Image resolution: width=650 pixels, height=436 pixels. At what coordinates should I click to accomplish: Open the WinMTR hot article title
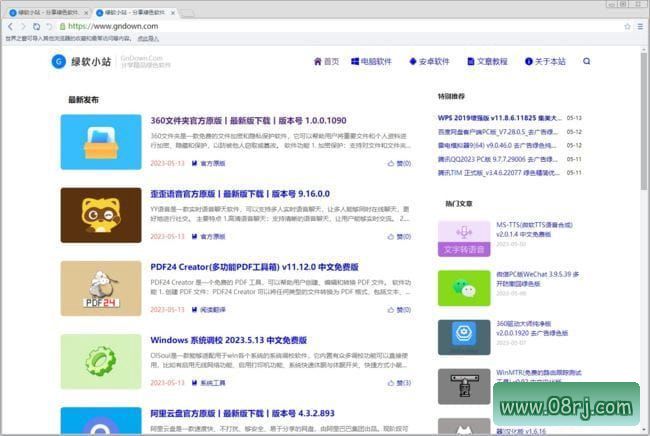click(538, 375)
